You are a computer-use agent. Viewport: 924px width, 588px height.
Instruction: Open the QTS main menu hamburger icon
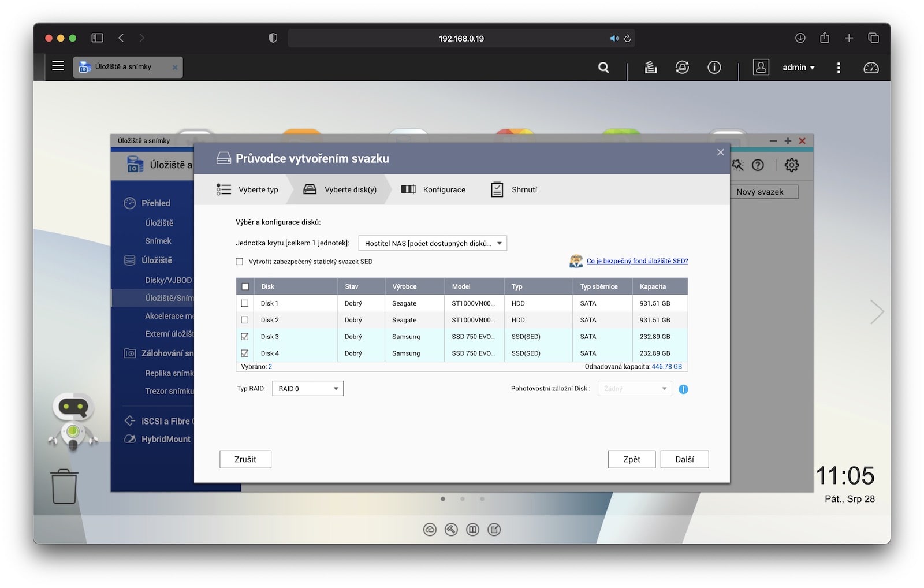[58, 66]
